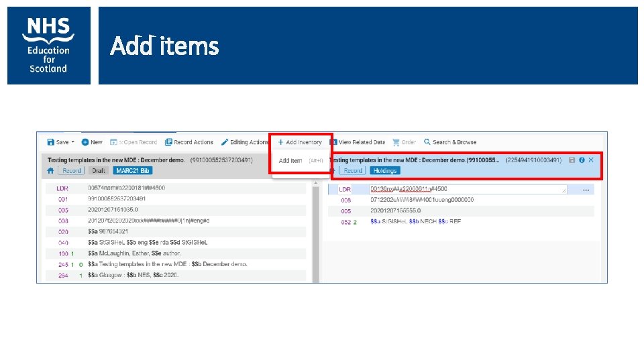
Task: Select the 020 field 987654321
Action: coord(176,231)
